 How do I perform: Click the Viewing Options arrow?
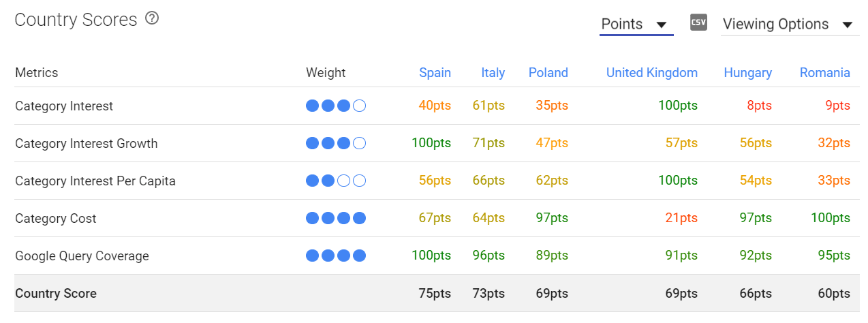[848, 25]
